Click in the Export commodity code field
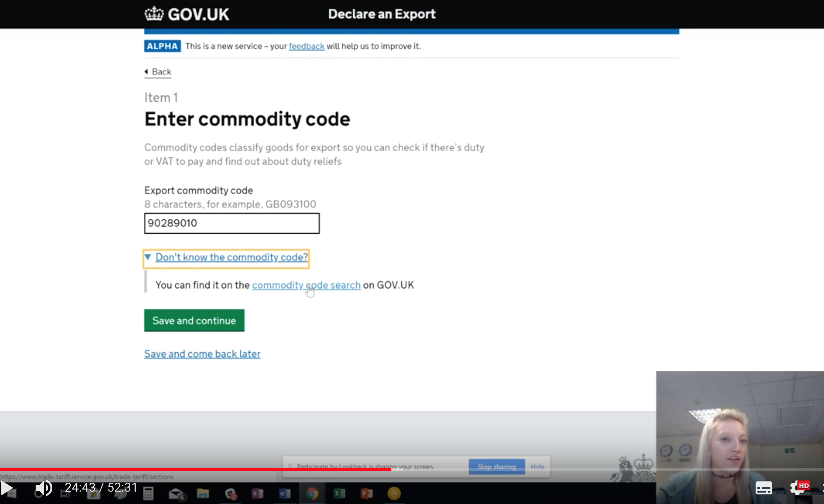Image resolution: width=824 pixels, height=504 pixels. pyautogui.click(x=232, y=223)
